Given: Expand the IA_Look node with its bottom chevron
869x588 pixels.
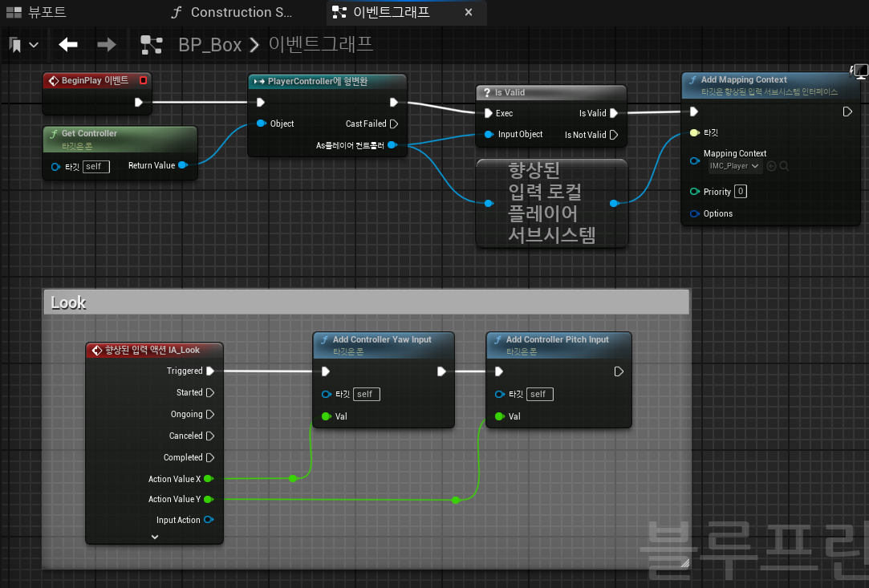Looking at the screenshot, I should (154, 536).
